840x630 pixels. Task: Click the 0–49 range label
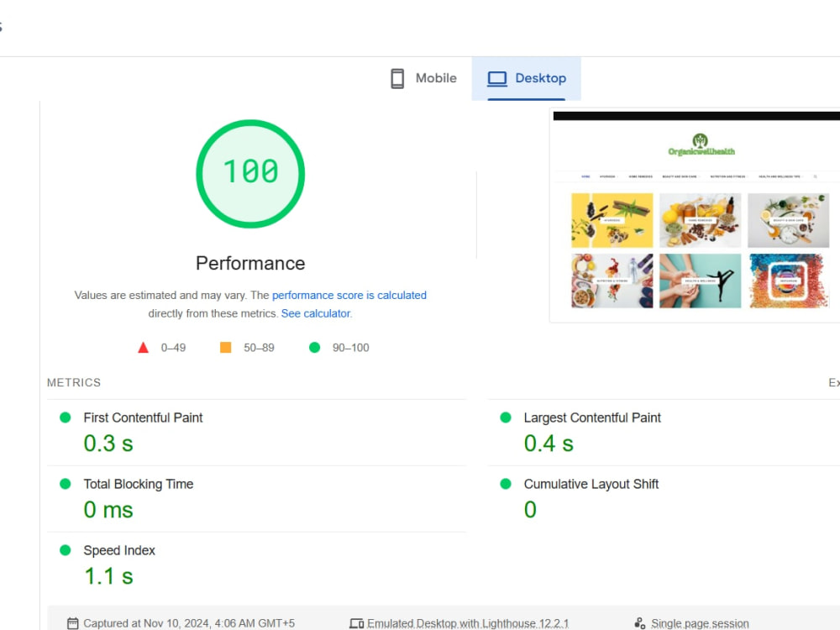(x=174, y=348)
